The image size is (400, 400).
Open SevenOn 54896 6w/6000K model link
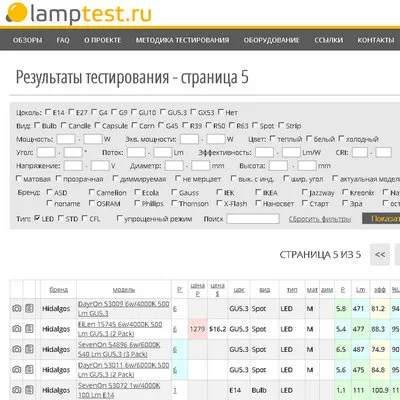pos(119,349)
